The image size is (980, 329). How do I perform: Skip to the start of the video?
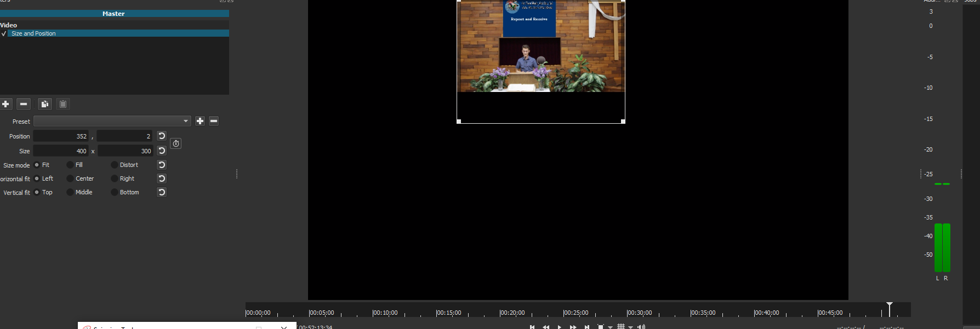pos(532,327)
